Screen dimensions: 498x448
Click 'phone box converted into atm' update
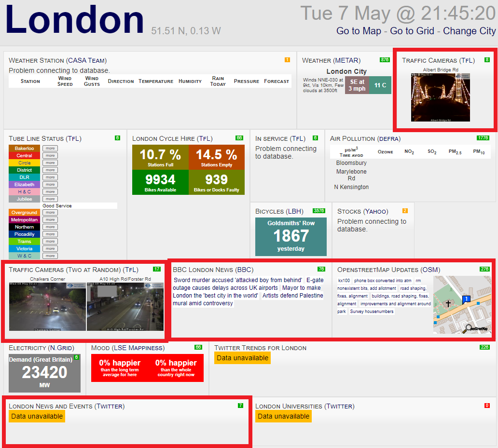(x=383, y=281)
